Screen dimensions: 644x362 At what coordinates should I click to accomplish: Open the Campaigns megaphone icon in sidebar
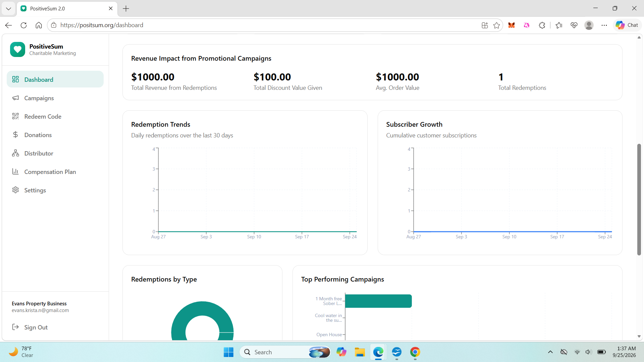click(15, 98)
